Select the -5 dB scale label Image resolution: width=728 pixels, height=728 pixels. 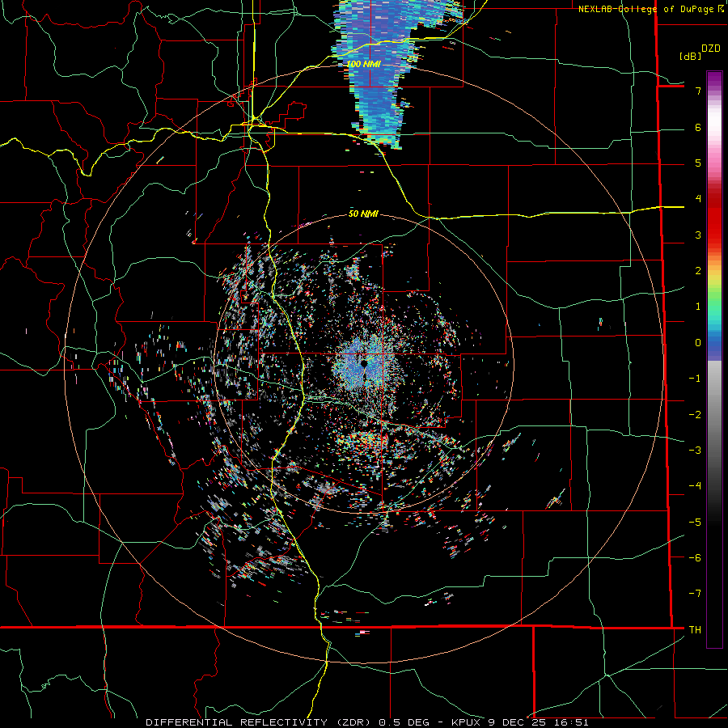pos(695,523)
